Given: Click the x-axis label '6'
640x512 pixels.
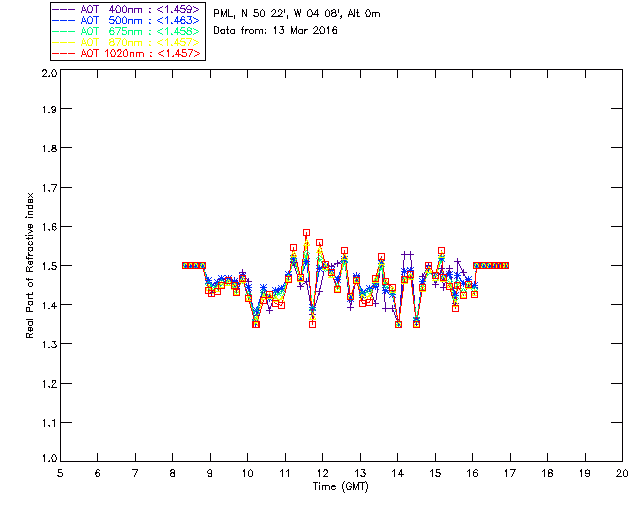Looking at the screenshot, I should (x=98, y=473).
